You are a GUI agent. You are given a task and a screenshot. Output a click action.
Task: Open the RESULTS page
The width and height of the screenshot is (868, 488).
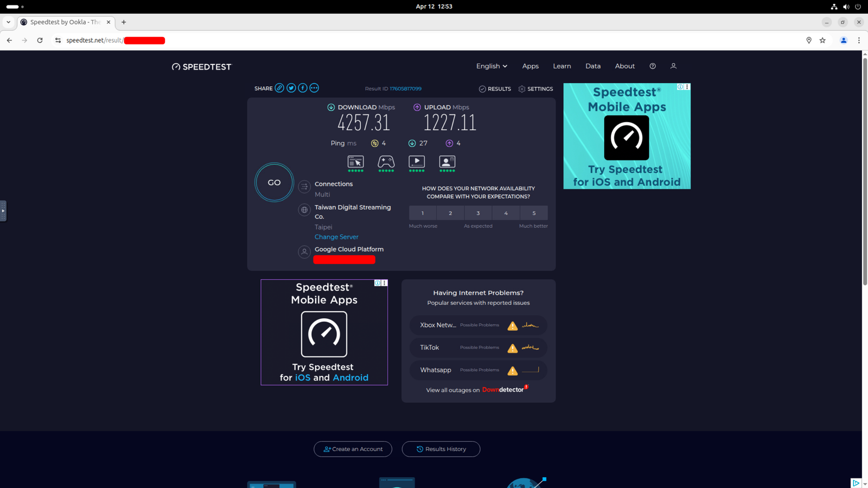pos(495,89)
